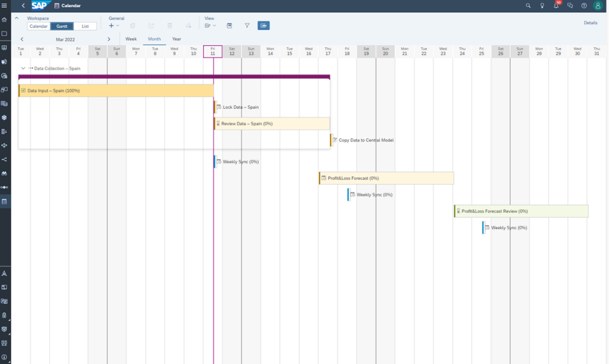
Task: Click the Thu 31 date header
Action: (597, 51)
